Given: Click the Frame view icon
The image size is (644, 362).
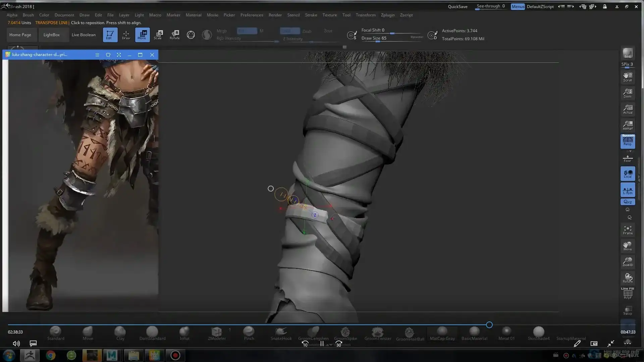Looking at the screenshot, I should click(628, 230).
